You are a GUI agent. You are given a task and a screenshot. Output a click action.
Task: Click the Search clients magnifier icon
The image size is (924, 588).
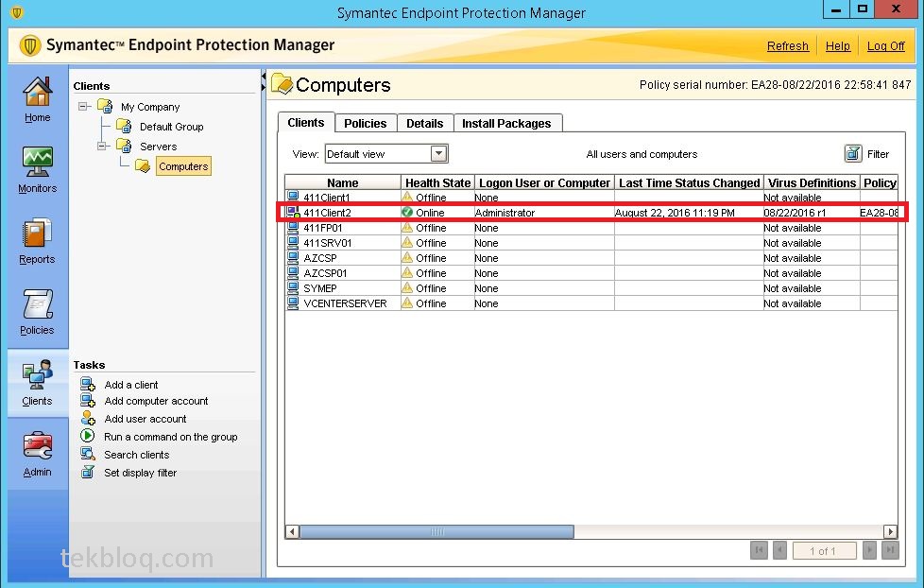click(x=88, y=454)
